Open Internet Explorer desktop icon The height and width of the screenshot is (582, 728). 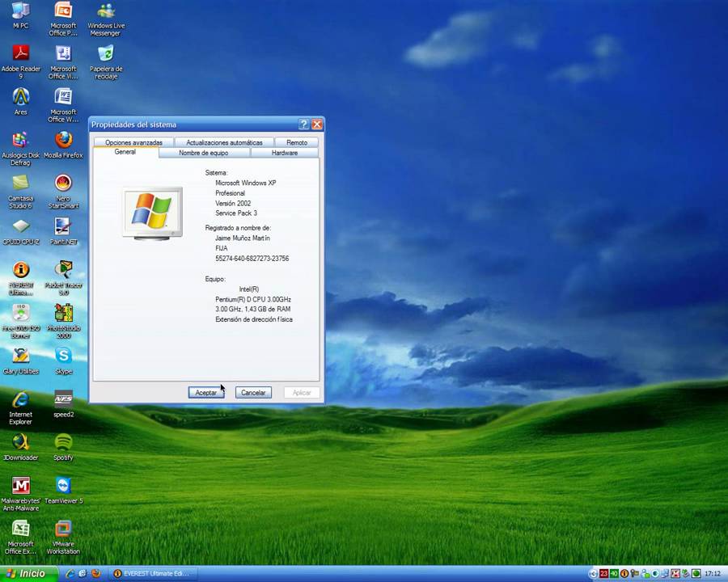(20, 407)
